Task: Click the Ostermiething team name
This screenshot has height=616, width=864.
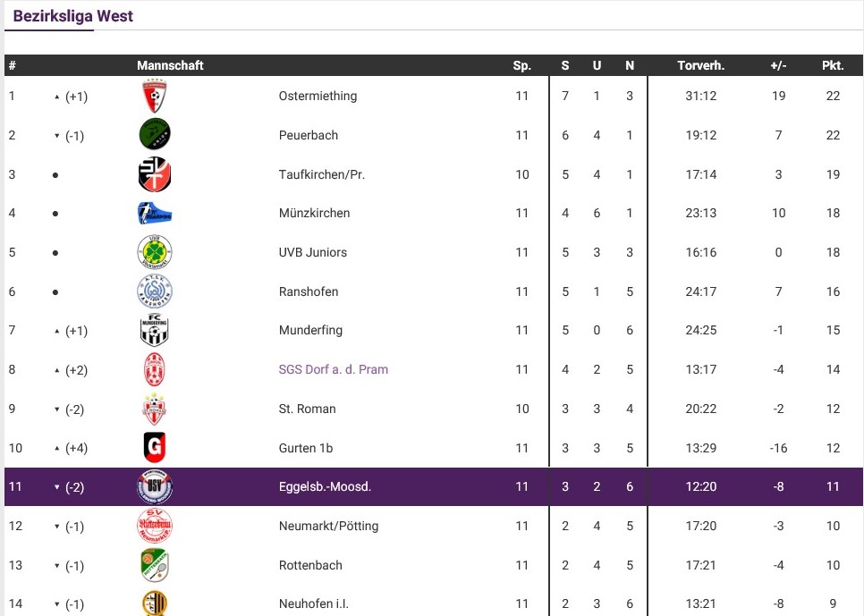Action: pos(318,96)
